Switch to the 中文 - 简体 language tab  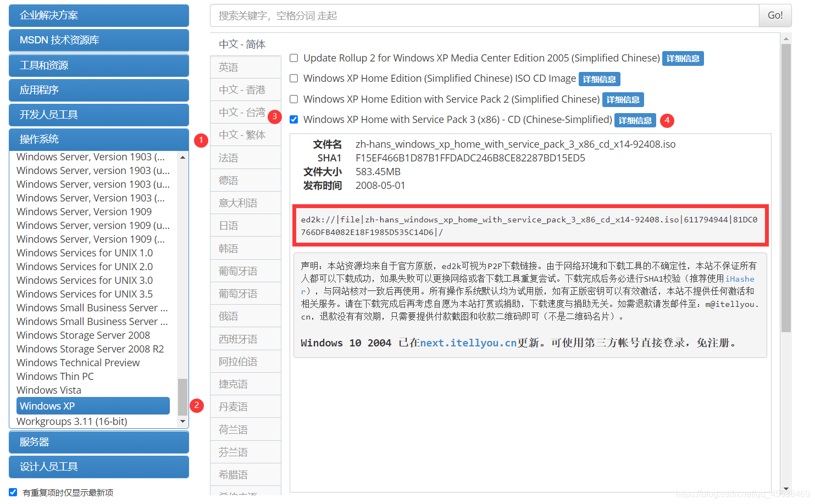click(x=245, y=44)
